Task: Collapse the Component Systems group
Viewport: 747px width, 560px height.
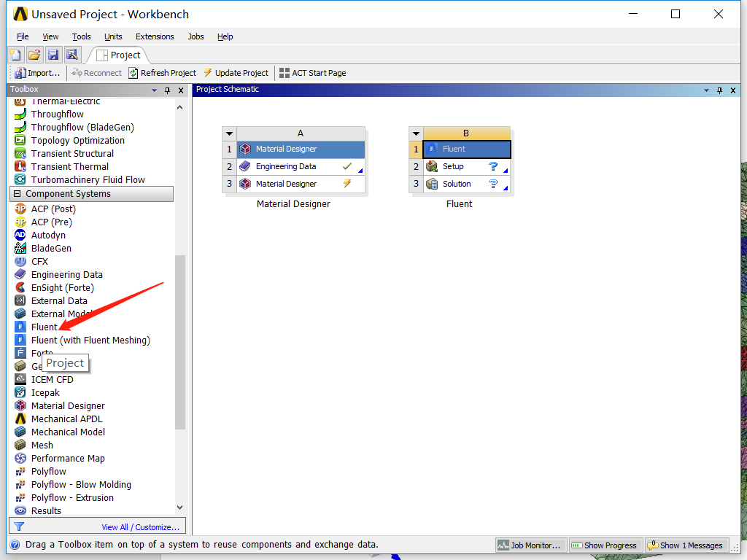Action: (18, 194)
